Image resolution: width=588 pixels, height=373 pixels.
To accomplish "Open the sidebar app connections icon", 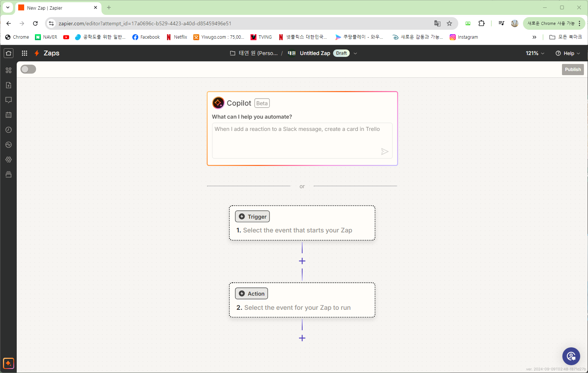I will click(9, 70).
